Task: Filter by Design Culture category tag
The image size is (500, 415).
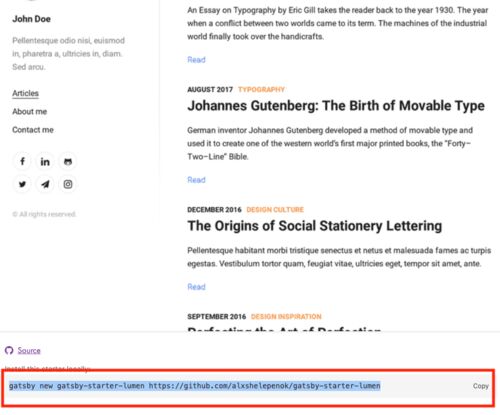Action: pos(275,210)
